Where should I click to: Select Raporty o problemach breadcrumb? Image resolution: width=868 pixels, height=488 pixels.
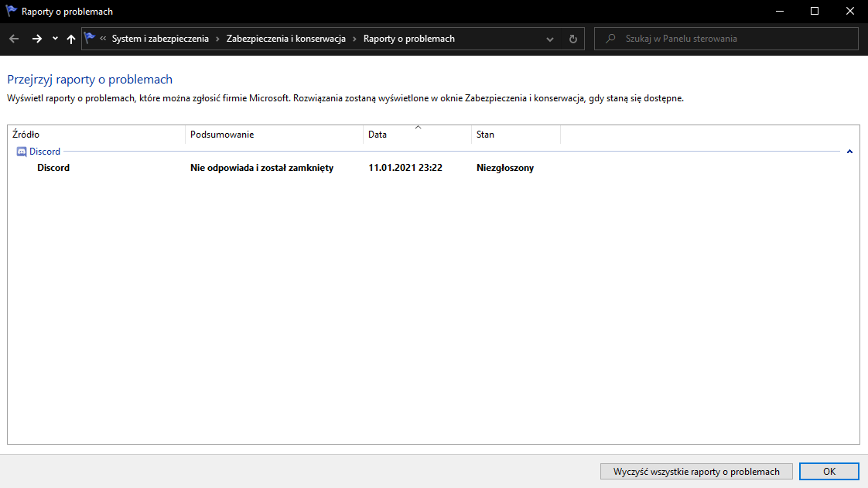408,39
